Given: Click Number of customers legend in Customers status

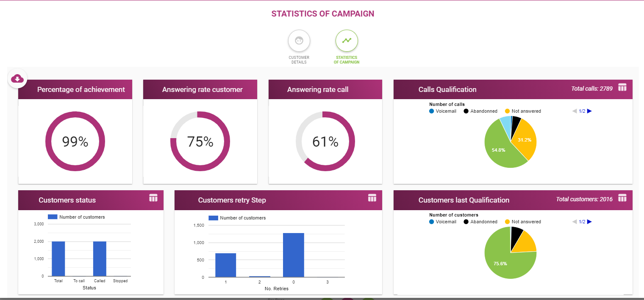Looking at the screenshot, I should (76, 217).
